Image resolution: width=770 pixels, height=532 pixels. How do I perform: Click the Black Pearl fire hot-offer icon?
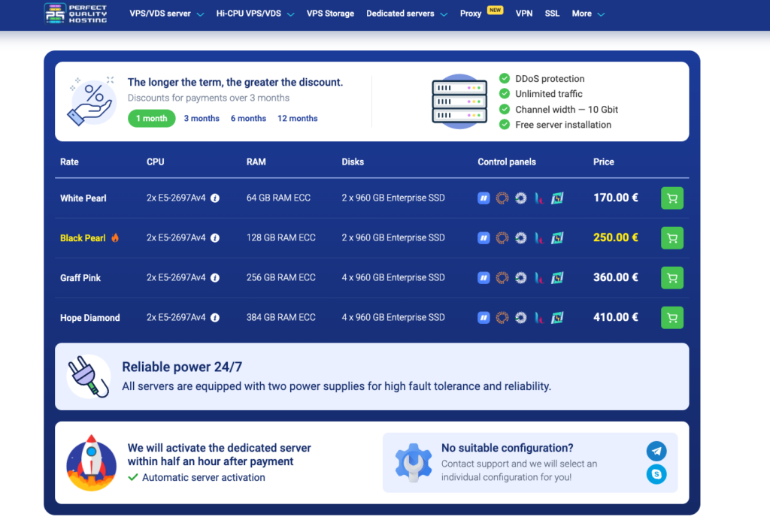pos(115,237)
